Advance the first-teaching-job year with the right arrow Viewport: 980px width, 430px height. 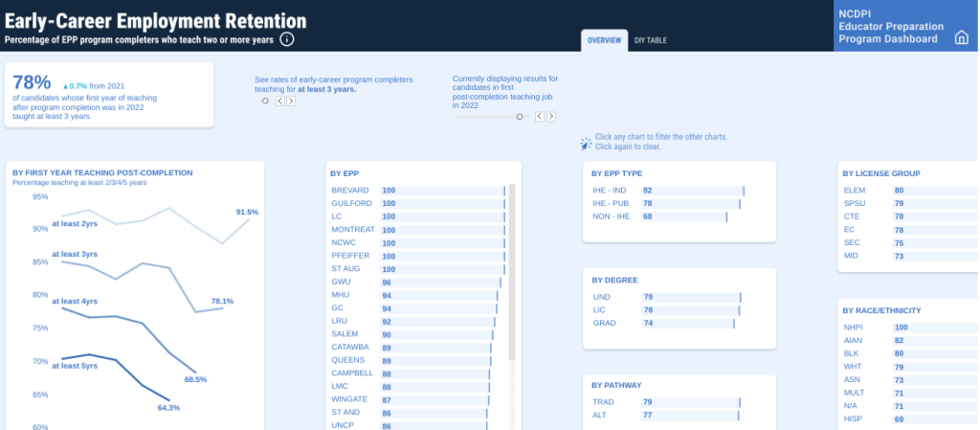pos(551,117)
